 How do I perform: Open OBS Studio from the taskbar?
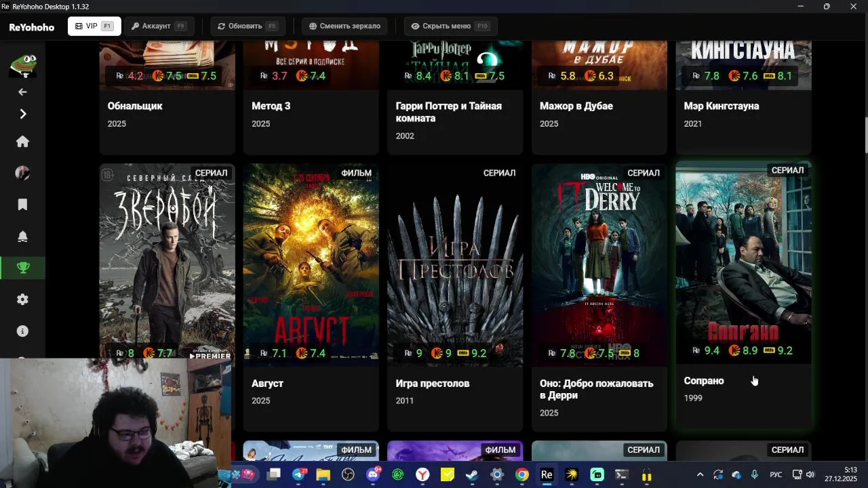point(348,475)
